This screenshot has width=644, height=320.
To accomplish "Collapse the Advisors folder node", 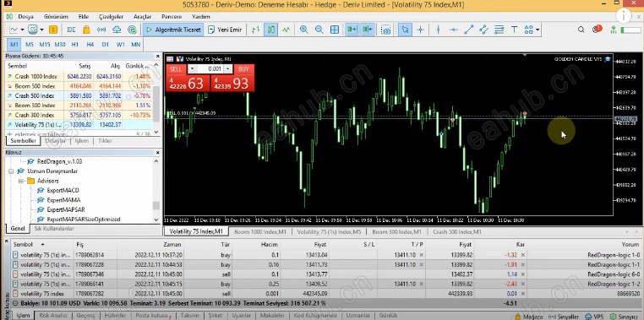I will pos(21,181).
